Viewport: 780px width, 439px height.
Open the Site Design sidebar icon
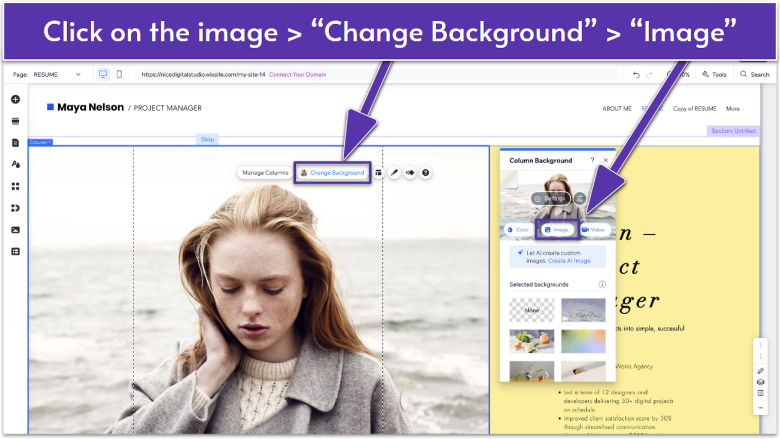click(x=15, y=164)
